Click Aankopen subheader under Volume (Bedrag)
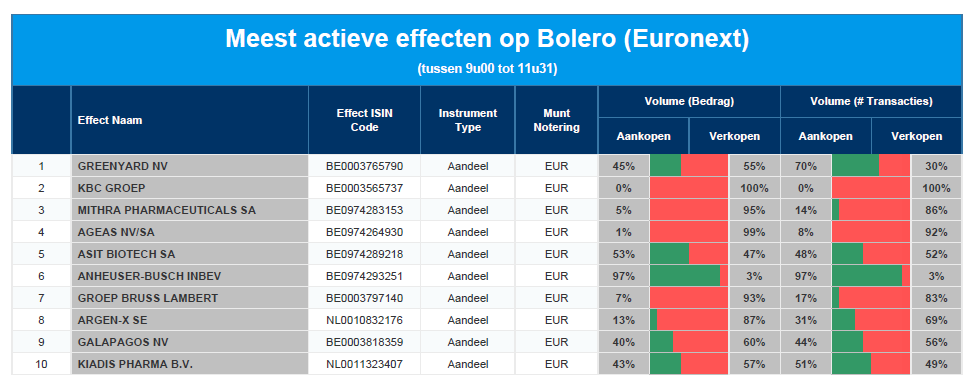Screen dimensions: 974x381 (644, 136)
